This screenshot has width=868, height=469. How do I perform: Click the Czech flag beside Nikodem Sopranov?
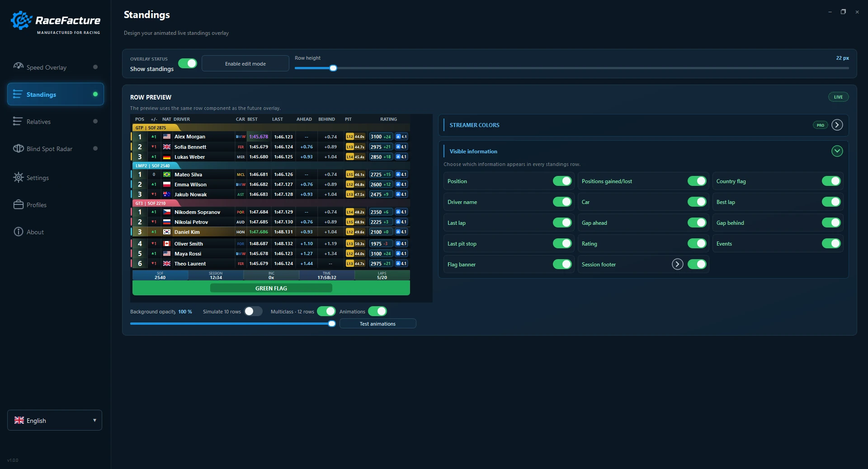pyautogui.click(x=167, y=212)
